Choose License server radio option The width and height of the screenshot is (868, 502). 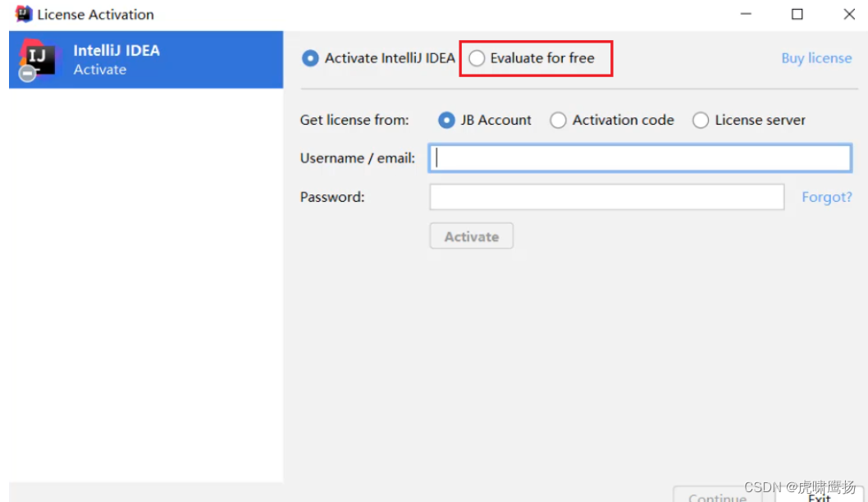(x=701, y=120)
